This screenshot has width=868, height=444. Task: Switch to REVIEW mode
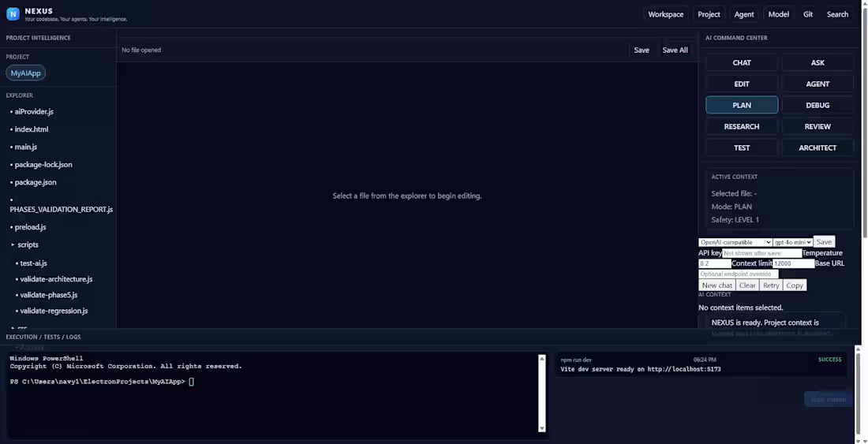(x=817, y=127)
